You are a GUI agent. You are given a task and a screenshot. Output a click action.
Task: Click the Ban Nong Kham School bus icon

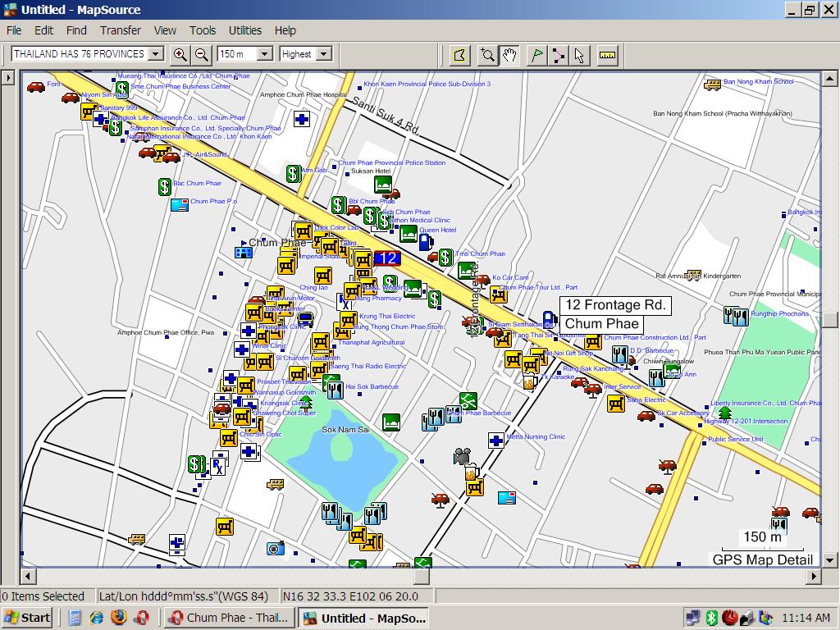[x=713, y=84]
